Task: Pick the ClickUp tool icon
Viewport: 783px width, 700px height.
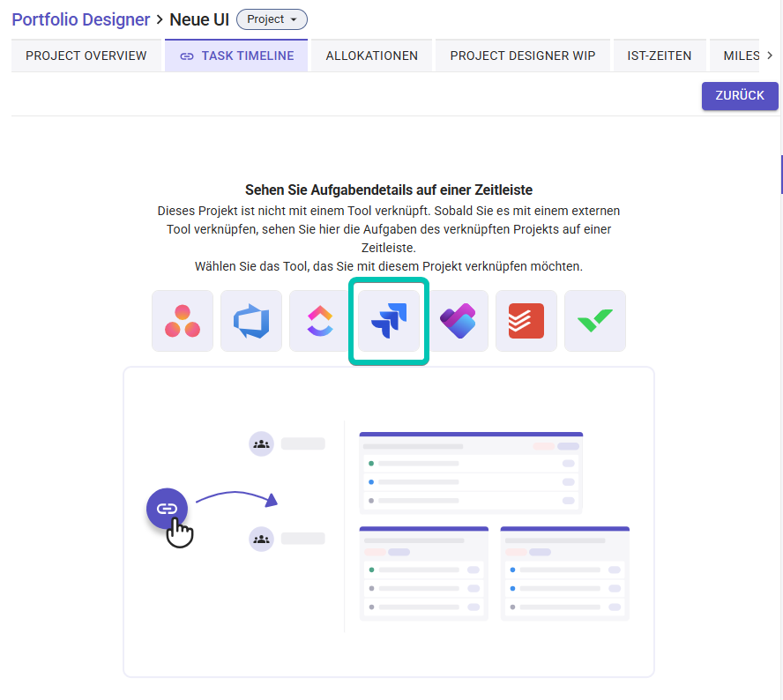Action: click(x=319, y=321)
